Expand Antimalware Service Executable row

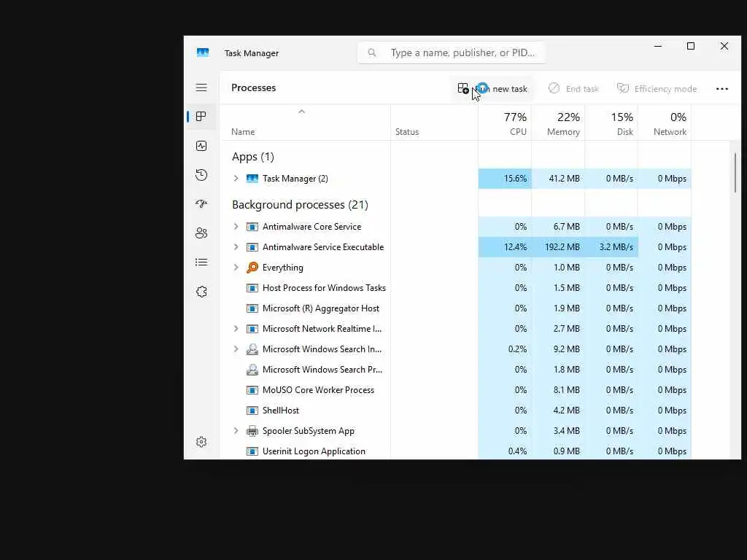[236, 247]
